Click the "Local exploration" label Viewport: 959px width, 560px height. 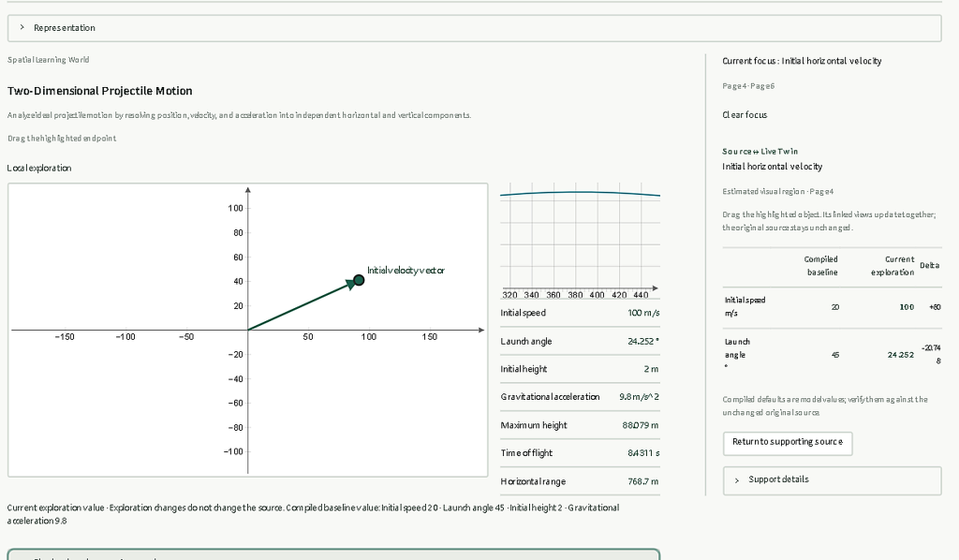(x=39, y=169)
